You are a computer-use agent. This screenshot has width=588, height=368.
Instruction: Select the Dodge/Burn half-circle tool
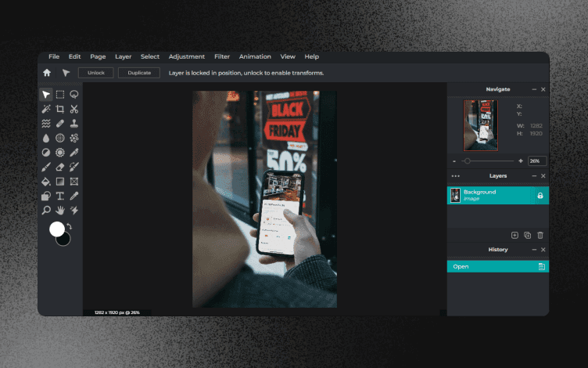(x=46, y=153)
